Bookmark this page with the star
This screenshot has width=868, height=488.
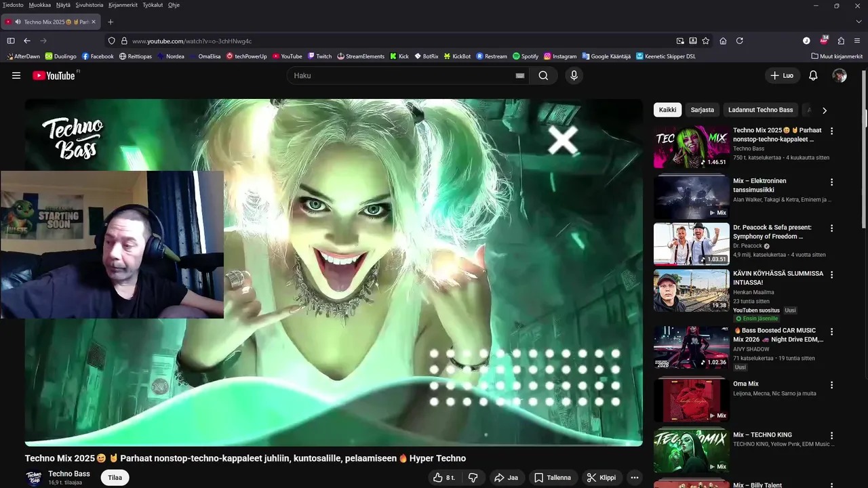pos(706,41)
